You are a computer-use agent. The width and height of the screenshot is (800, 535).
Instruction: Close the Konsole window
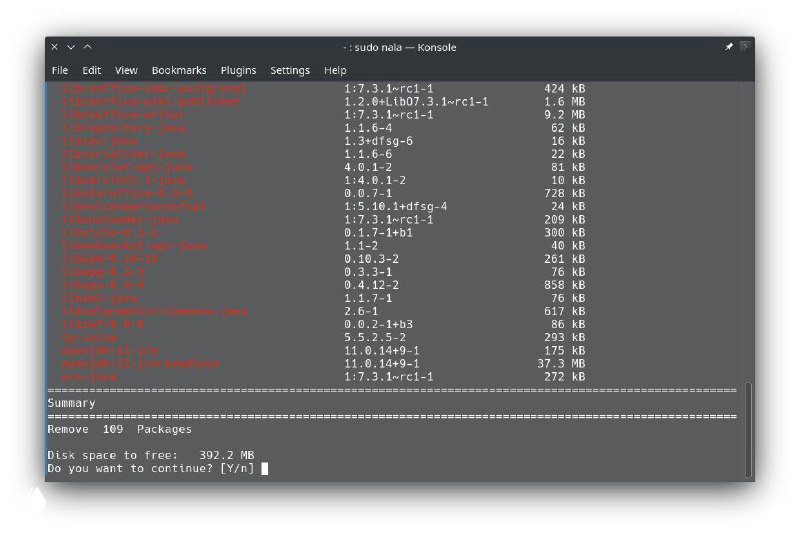point(55,47)
